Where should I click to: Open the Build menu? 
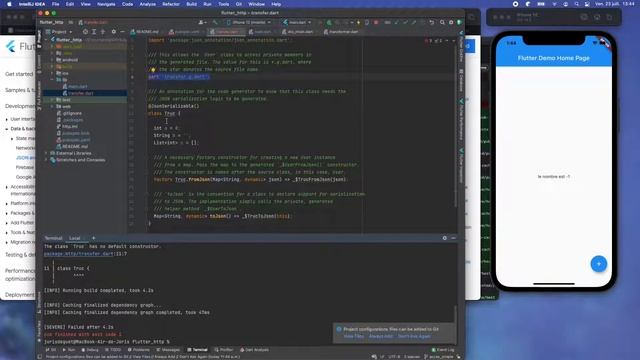pos(191,4)
